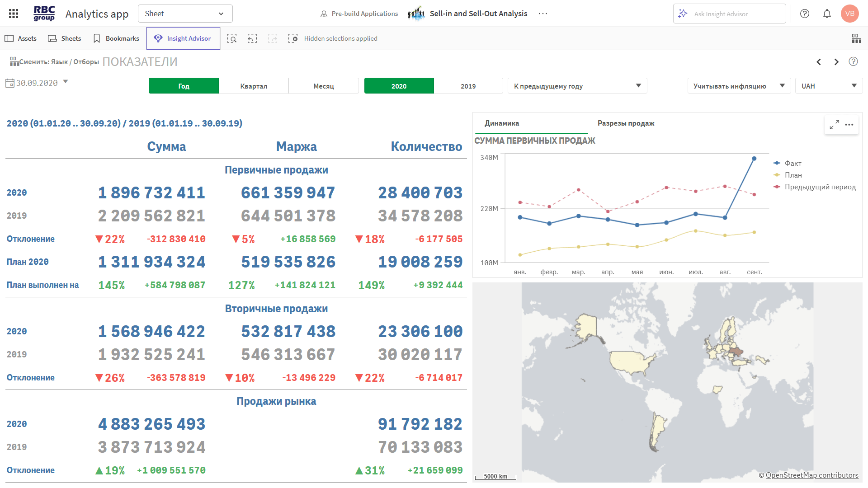The height and width of the screenshot is (488, 868).
Task: Expand the Dynamics chart to fullscreen
Action: pos(835,124)
